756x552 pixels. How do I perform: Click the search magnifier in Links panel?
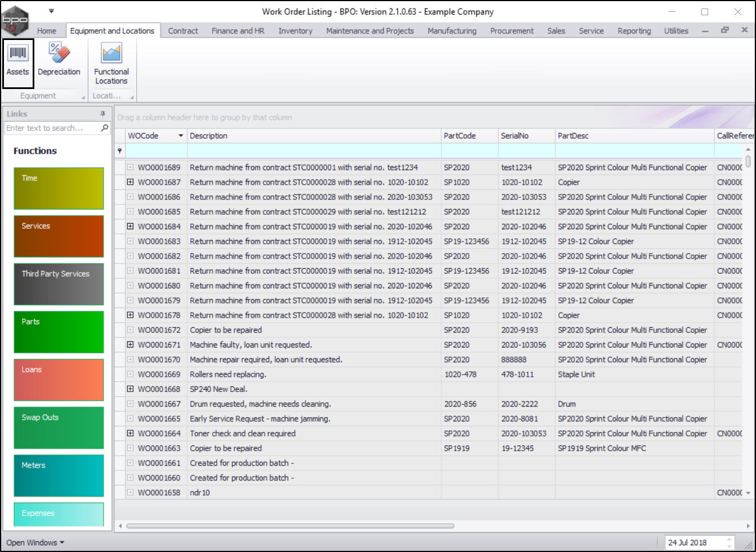pyautogui.click(x=105, y=128)
